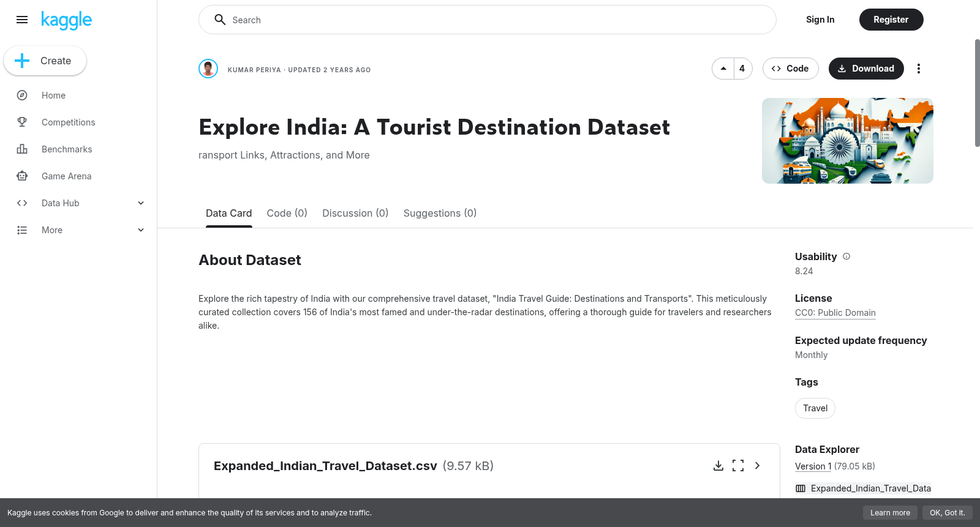Download the dataset
The image size is (980, 527).
(866, 69)
